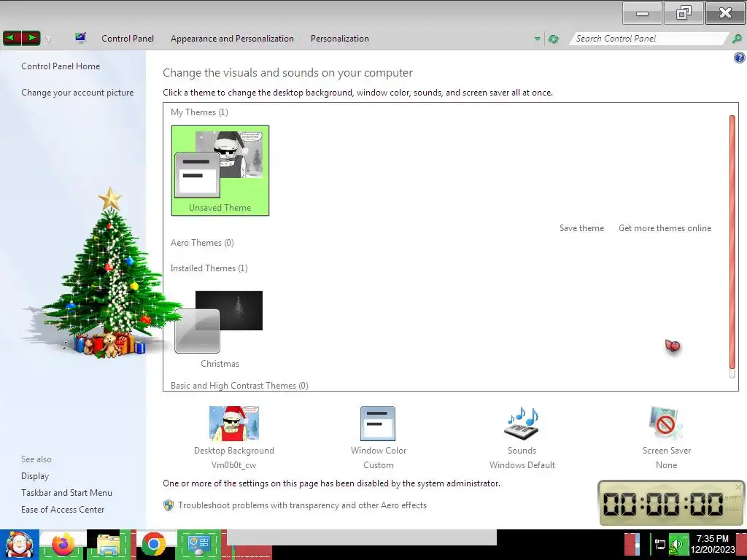Open Firefox from the taskbar
This screenshot has width=747, height=560.
click(63, 544)
